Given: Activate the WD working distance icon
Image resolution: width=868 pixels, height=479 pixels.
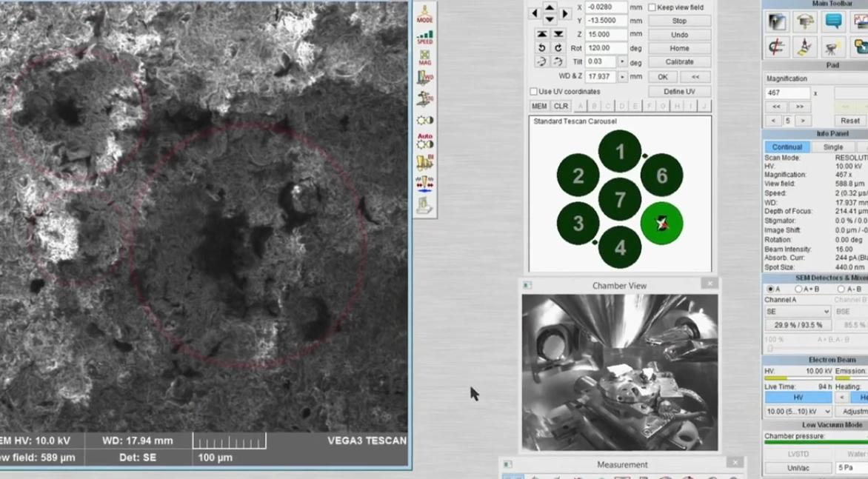Looking at the screenshot, I should point(424,77).
